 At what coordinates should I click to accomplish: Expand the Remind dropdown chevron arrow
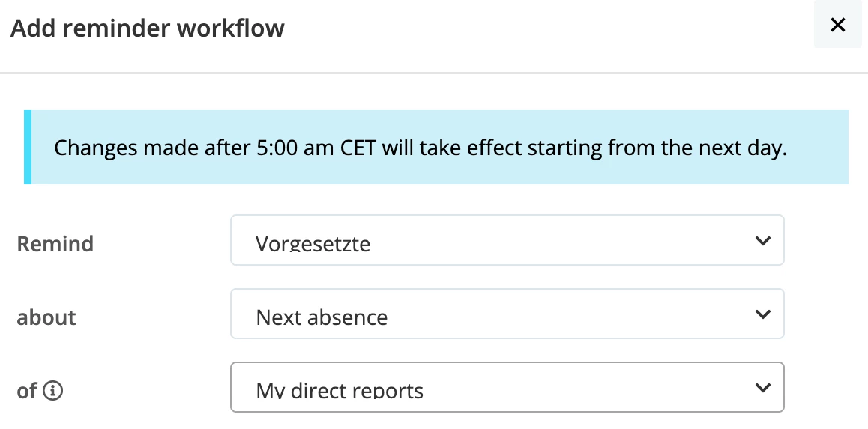coord(763,240)
